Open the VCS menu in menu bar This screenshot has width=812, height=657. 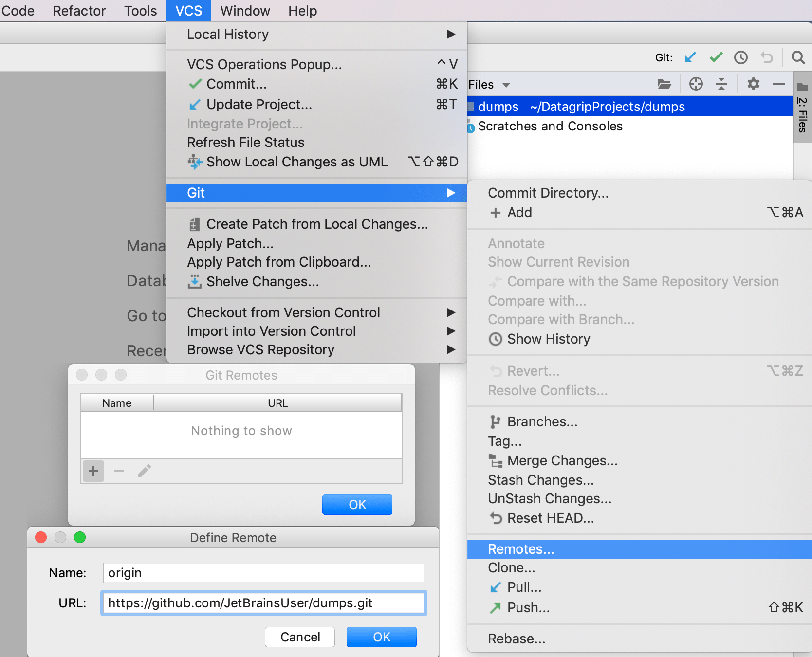189,11
